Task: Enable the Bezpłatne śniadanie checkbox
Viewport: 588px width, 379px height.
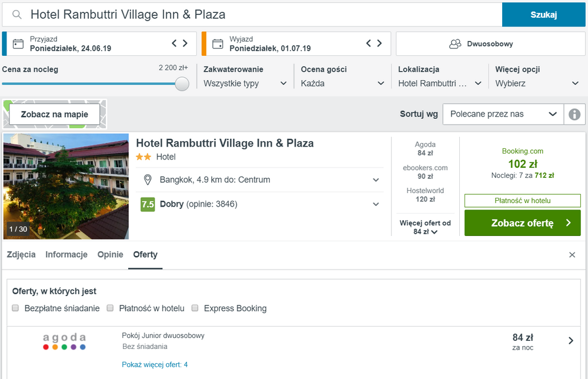Action: [x=15, y=308]
